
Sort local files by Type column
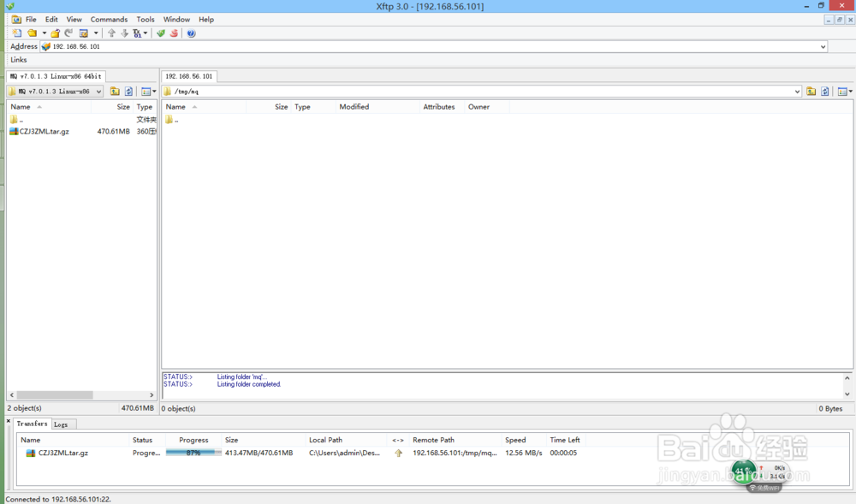pyautogui.click(x=146, y=107)
